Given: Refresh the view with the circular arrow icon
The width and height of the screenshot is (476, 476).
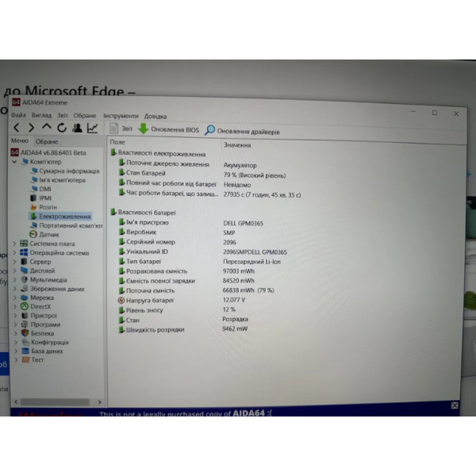Looking at the screenshot, I should pos(62,128).
